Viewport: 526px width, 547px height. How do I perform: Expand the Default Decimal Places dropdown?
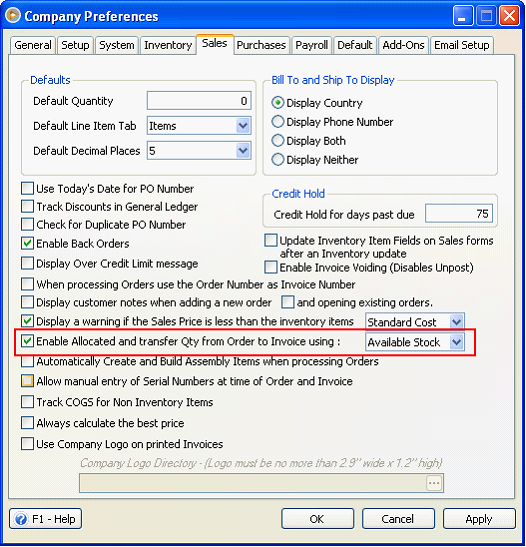(x=243, y=151)
